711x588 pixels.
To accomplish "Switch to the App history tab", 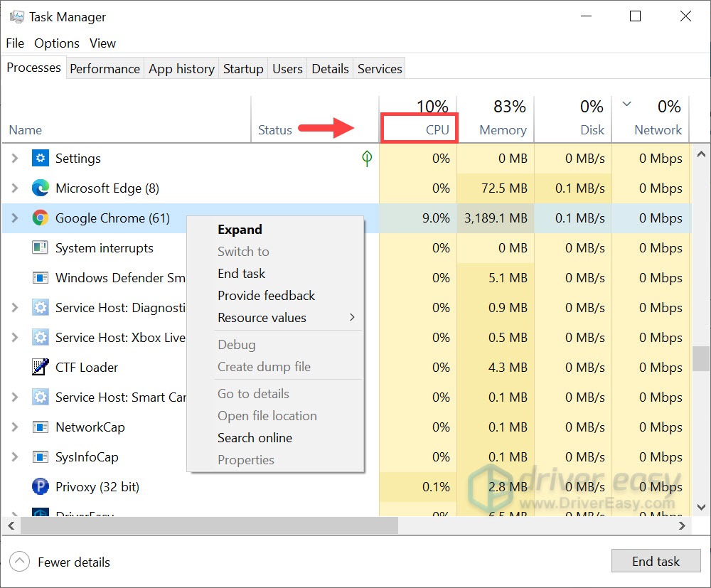I will pyautogui.click(x=181, y=68).
